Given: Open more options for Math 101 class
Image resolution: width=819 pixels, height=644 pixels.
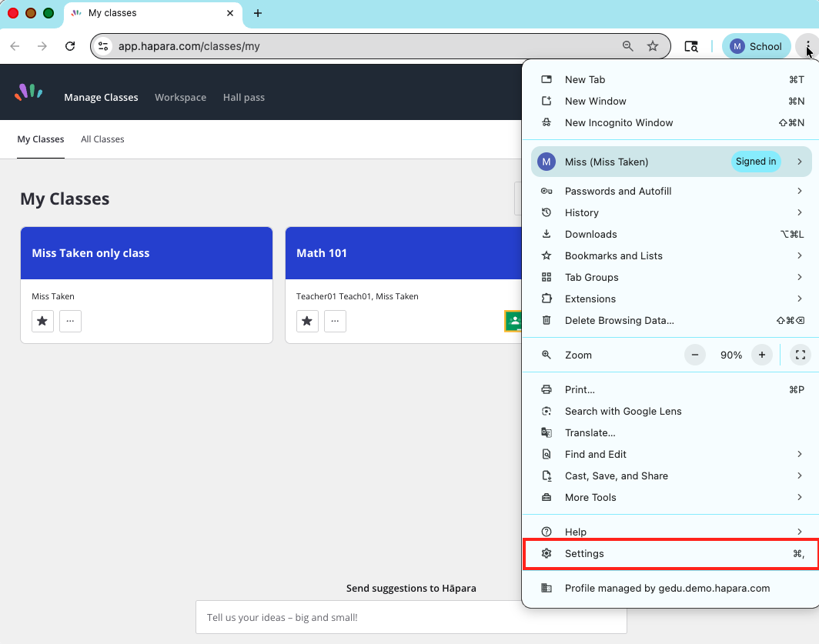Looking at the screenshot, I should [x=335, y=321].
